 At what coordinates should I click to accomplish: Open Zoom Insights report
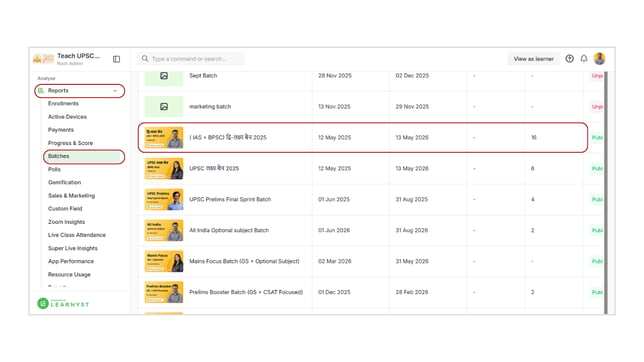click(x=67, y=222)
